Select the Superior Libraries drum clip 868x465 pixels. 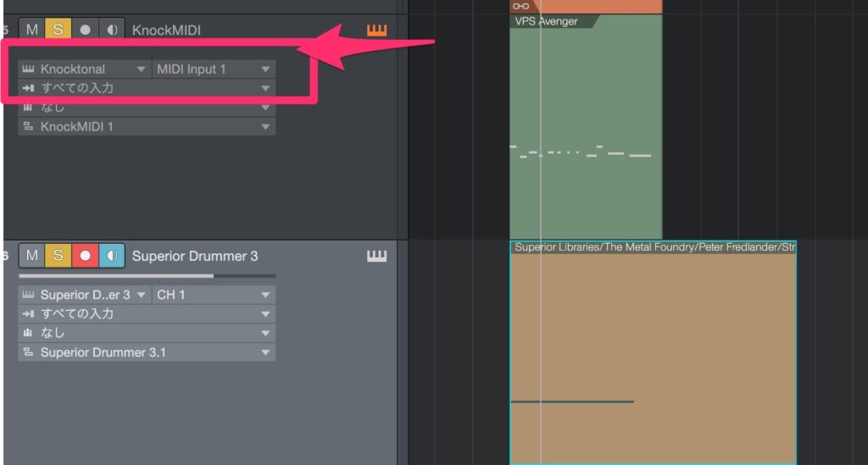pos(653,339)
